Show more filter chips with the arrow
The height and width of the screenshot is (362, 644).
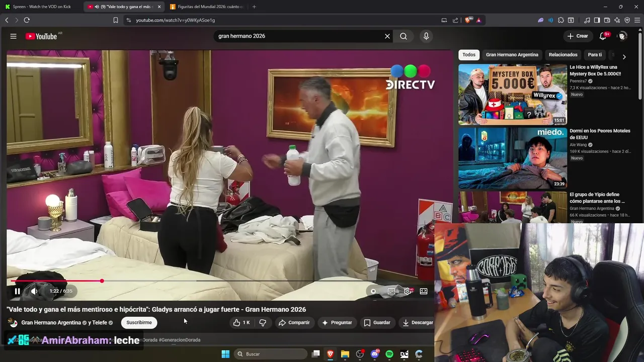click(624, 57)
